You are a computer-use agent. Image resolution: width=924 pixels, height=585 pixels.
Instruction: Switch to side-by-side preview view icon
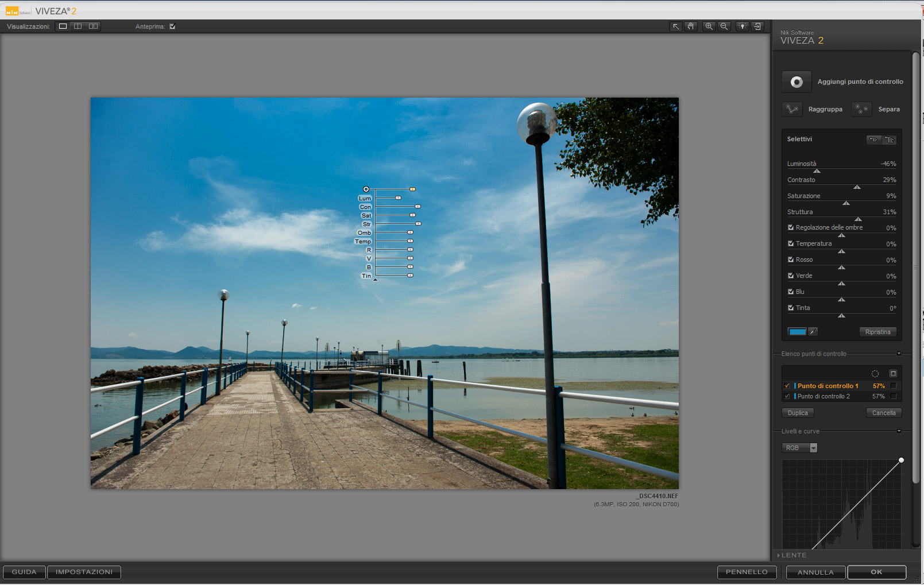click(x=93, y=26)
